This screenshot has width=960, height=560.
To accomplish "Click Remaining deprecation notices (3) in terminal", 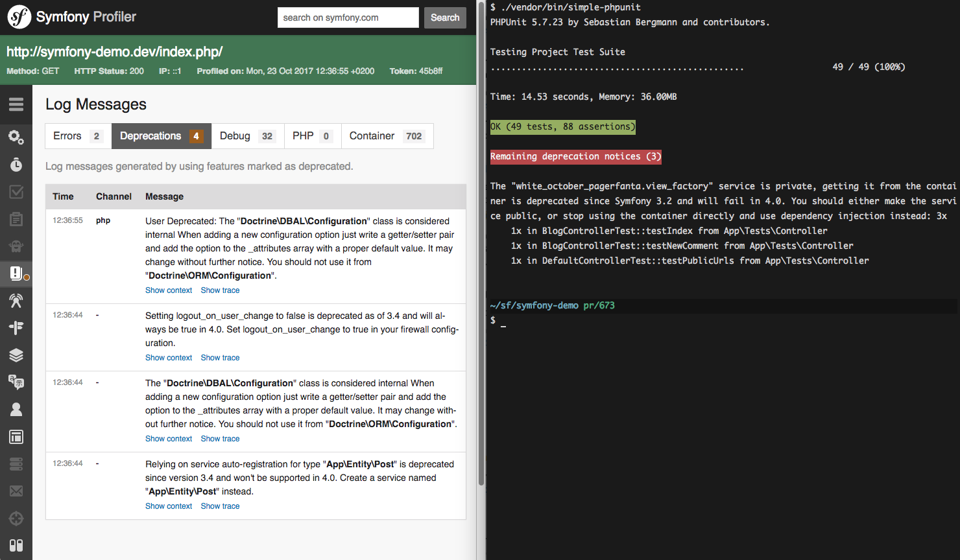I will tap(575, 156).
